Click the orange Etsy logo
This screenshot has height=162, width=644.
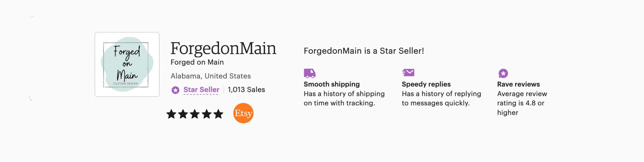pos(243,113)
